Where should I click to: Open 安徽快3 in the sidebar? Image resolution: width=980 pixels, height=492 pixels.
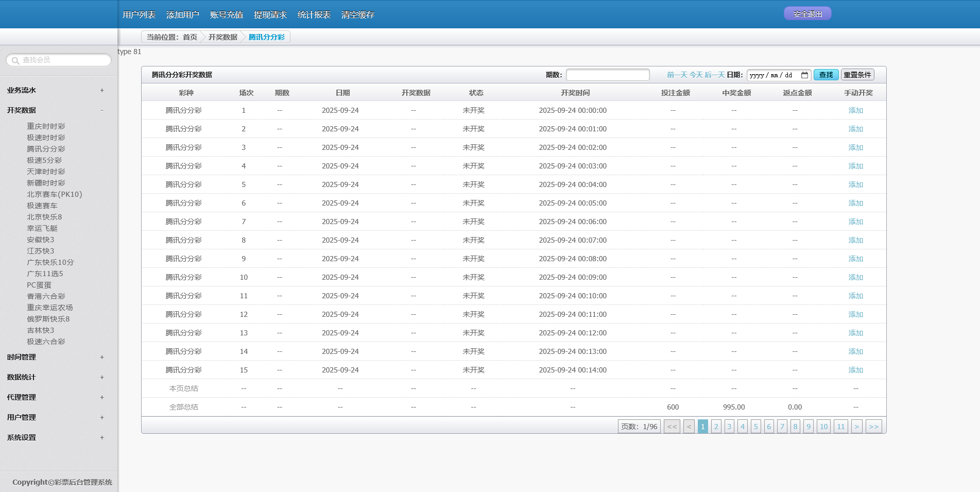tap(40, 240)
